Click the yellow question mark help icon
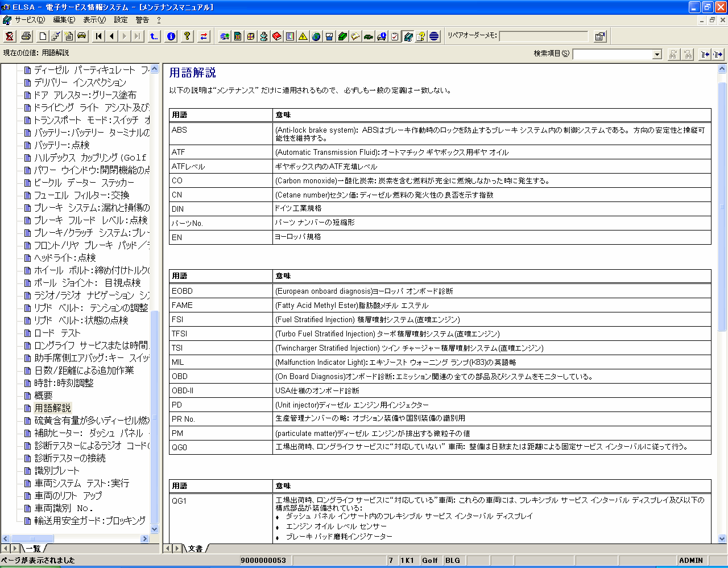The width and height of the screenshot is (728, 568). [x=187, y=36]
